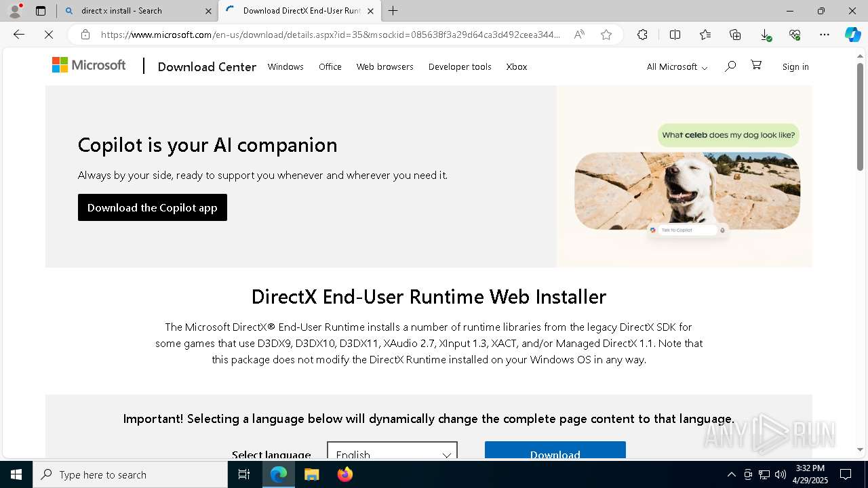
Task: Open the Collections icon
Action: (x=735, y=35)
